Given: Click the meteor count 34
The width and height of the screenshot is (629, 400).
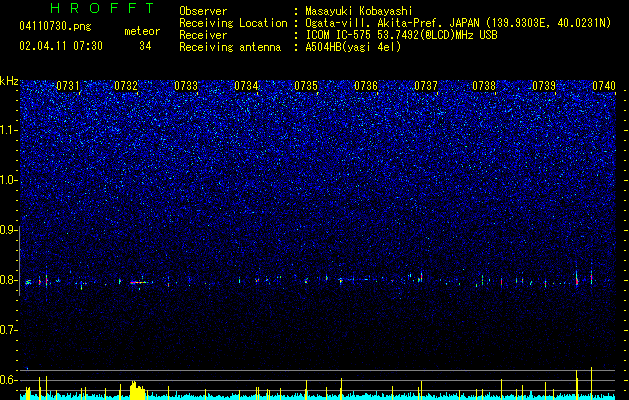Looking at the screenshot, I should 145,46.
